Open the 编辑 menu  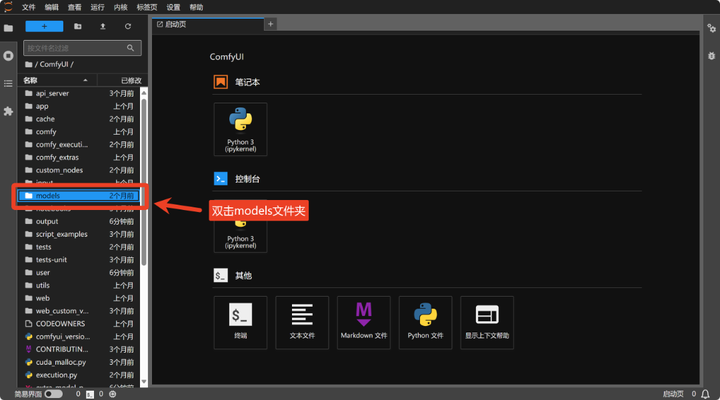pos(51,7)
